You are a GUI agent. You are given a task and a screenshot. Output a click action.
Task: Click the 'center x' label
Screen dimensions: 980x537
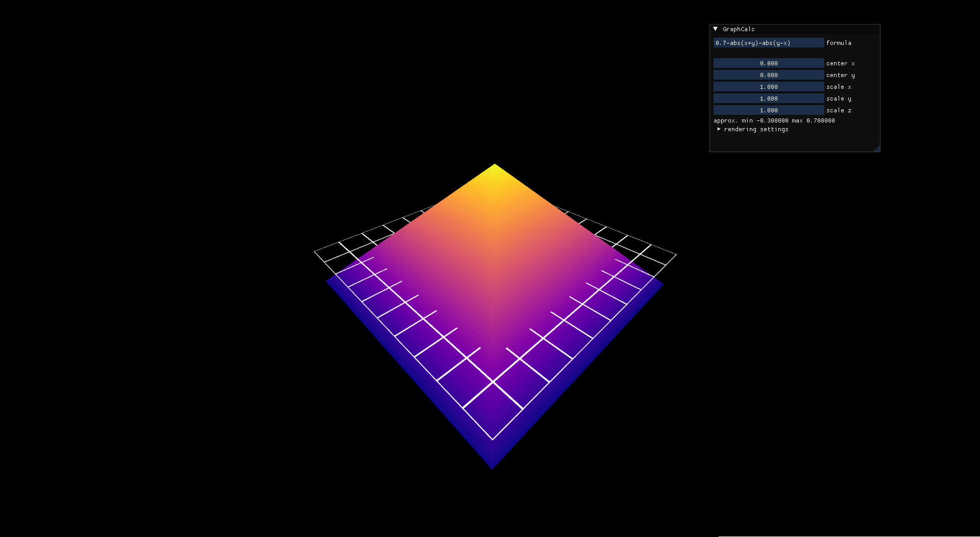840,63
